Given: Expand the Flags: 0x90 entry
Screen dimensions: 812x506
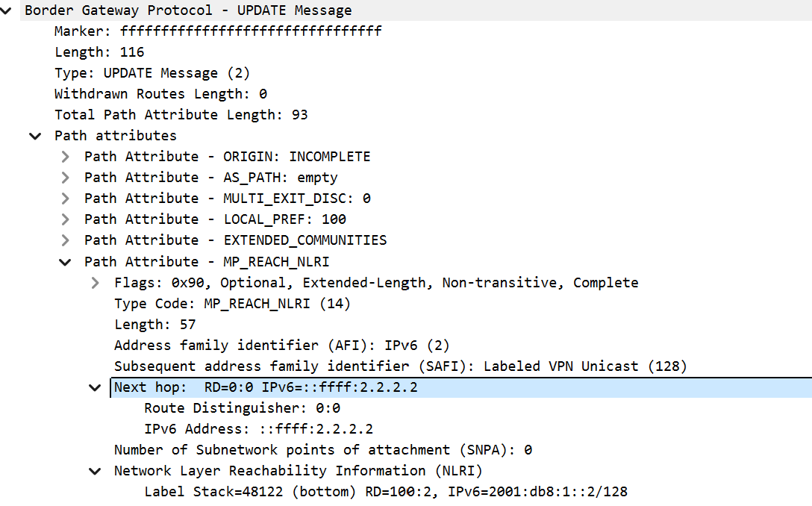Looking at the screenshot, I should [x=96, y=283].
